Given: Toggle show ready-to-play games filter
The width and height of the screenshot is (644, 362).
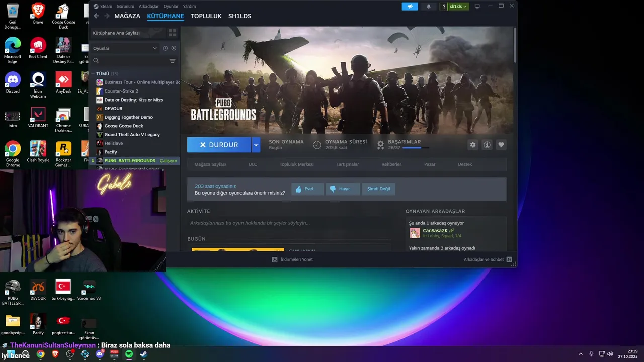Looking at the screenshot, I should click(x=174, y=48).
